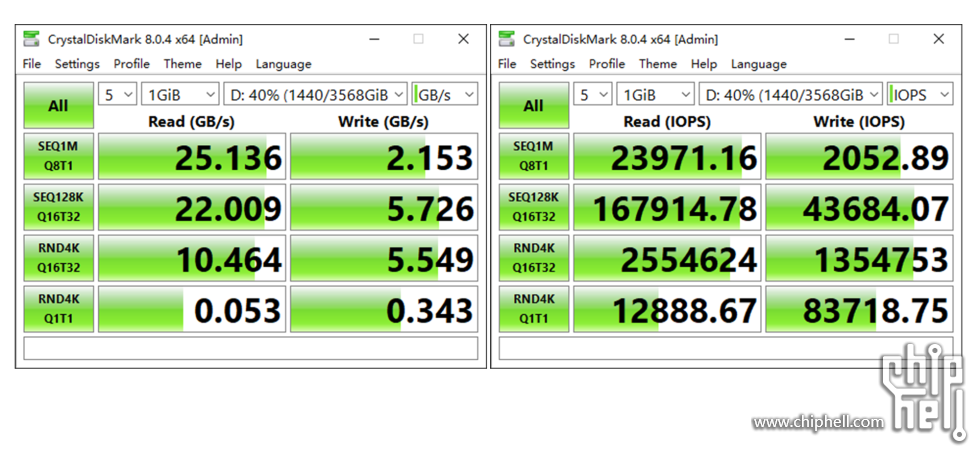Click SEQ1M read result 25.136
980x457 pixels.
pos(192,156)
